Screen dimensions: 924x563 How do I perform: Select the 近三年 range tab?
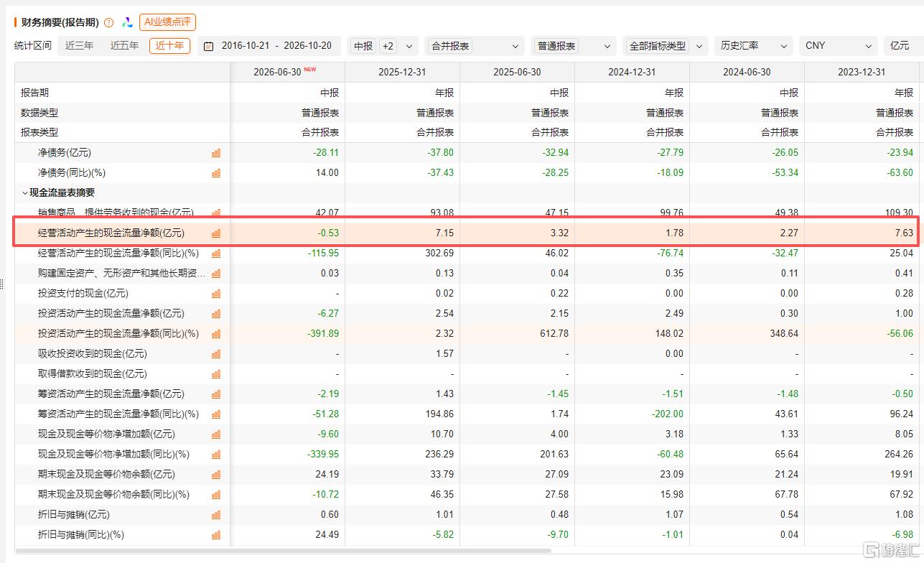click(x=79, y=46)
